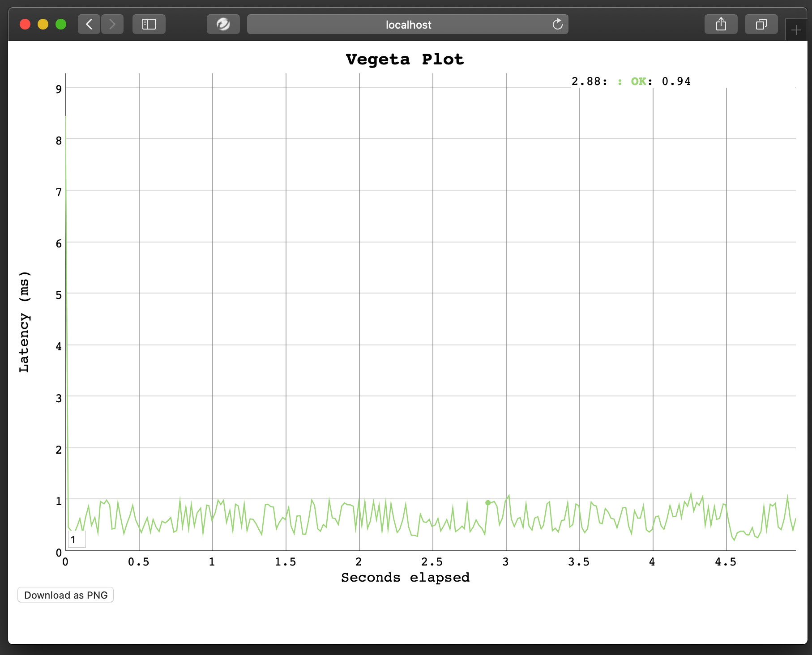Show the tab overview
Image resolution: width=812 pixels, height=655 pixels.
click(761, 24)
